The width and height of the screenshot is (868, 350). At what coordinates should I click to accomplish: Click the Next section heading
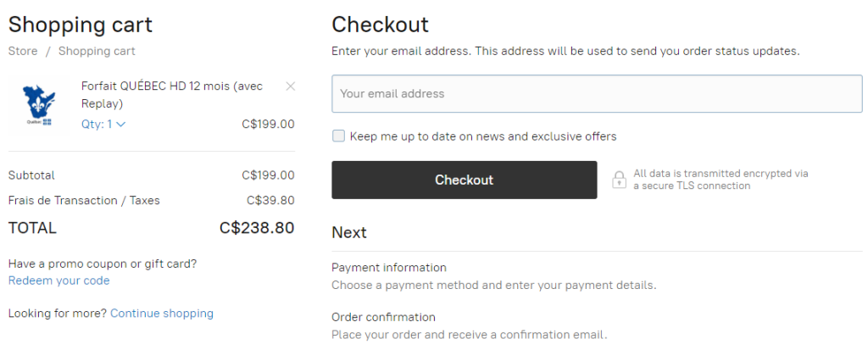coord(349,232)
